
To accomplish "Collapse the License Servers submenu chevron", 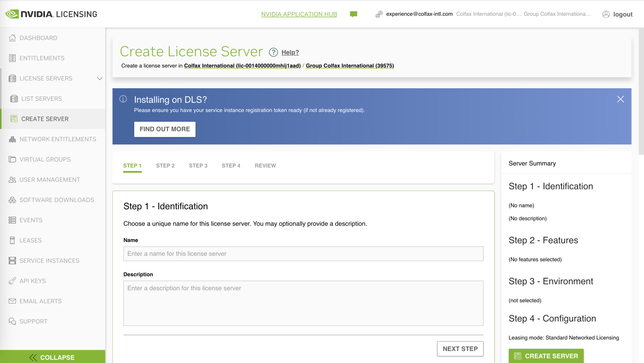I will pos(100,78).
